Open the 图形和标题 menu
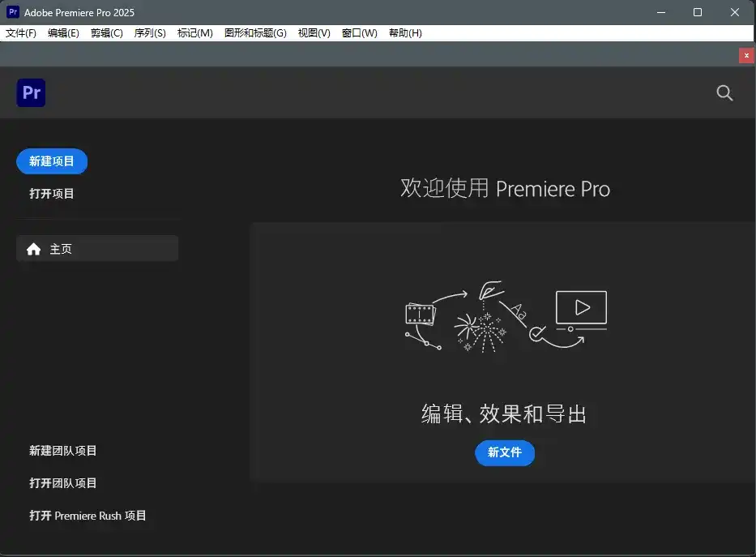This screenshot has width=756, height=557. (254, 32)
